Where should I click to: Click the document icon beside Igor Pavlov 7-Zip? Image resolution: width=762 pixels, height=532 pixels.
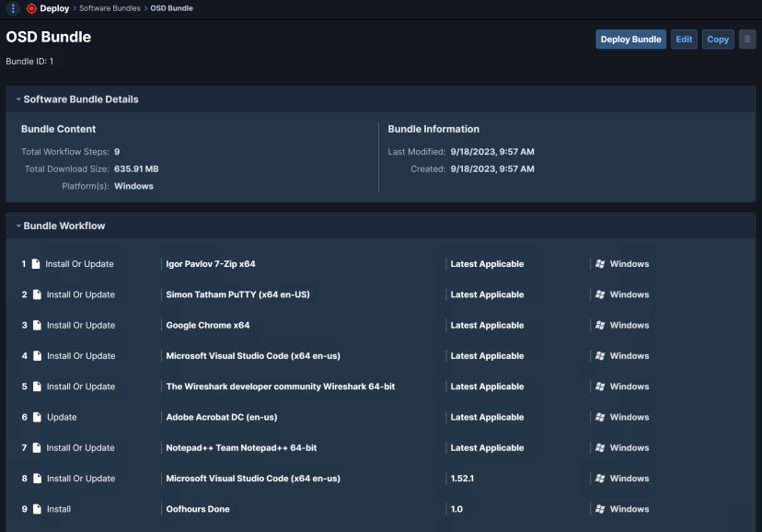point(36,263)
